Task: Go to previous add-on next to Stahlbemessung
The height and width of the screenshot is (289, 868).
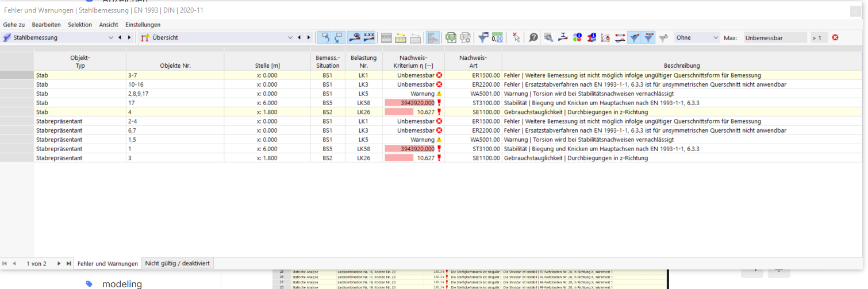Action: point(120,37)
